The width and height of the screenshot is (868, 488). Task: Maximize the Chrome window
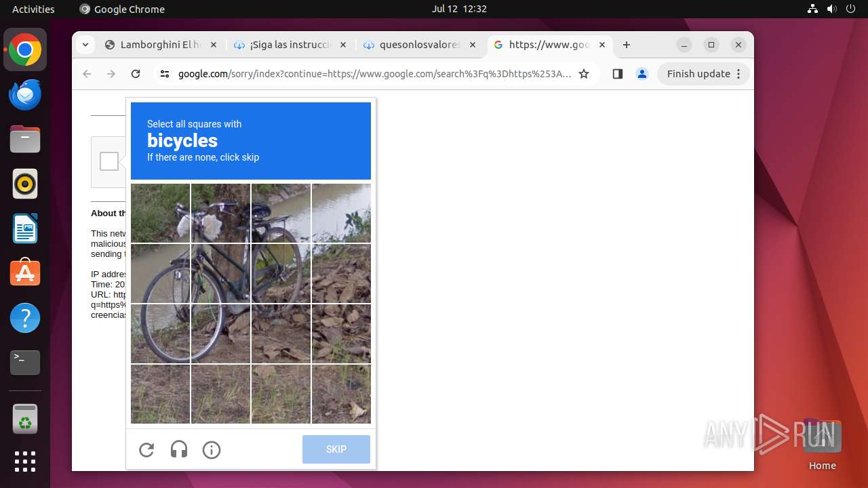[x=711, y=45]
